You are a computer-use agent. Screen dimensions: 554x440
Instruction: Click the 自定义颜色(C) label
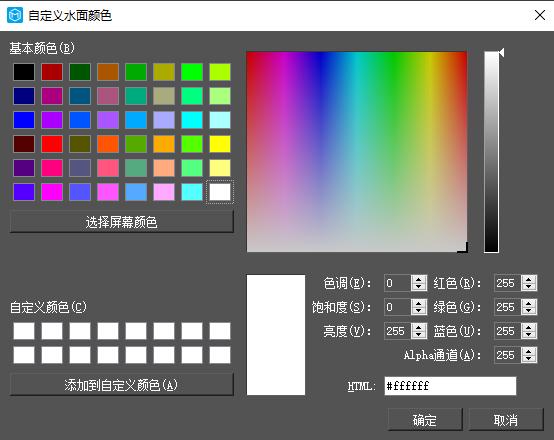(48, 307)
